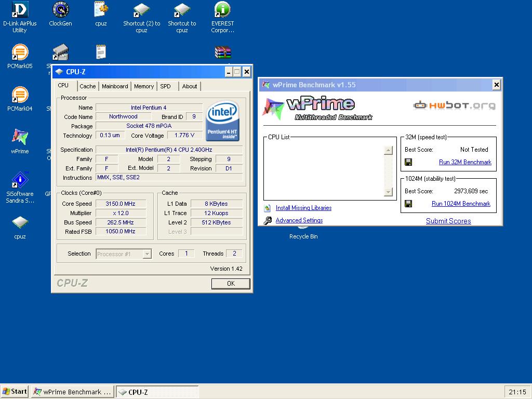532x399 pixels.
Task: Minimize the CPU-Z window
Action: point(229,72)
